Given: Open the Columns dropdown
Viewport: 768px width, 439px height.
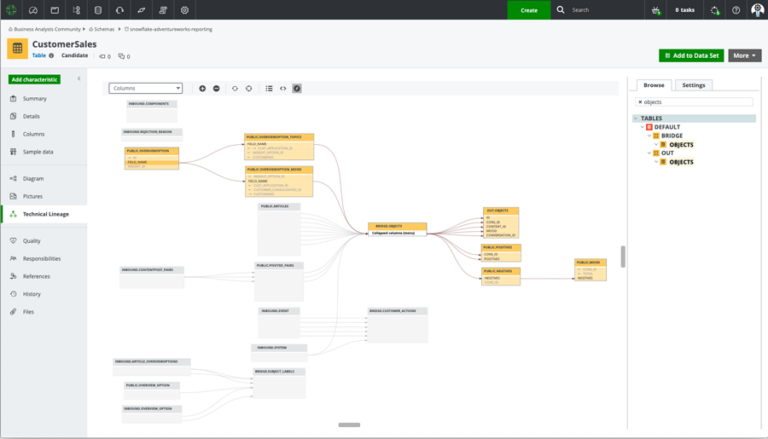Looking at the screenshot, I should click(x=146, y=88).
